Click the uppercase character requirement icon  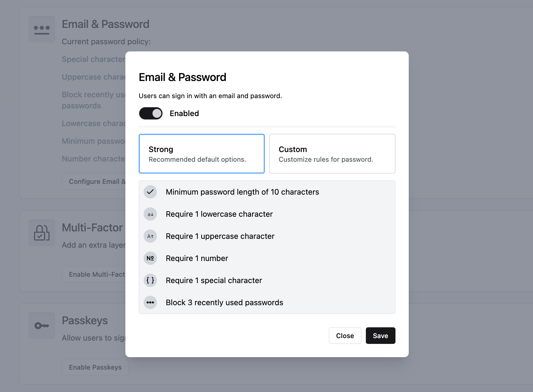coord(150,236)
